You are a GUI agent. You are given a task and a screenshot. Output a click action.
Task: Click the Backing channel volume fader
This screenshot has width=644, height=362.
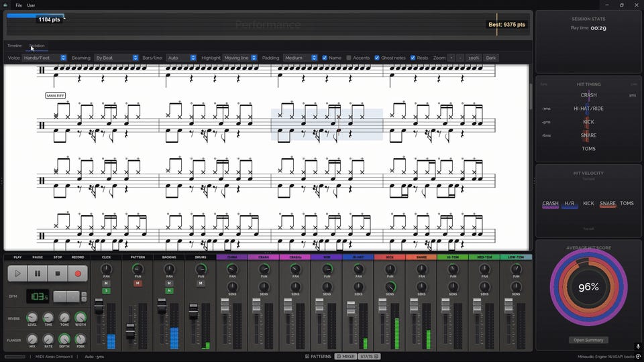tap(162, 306)
